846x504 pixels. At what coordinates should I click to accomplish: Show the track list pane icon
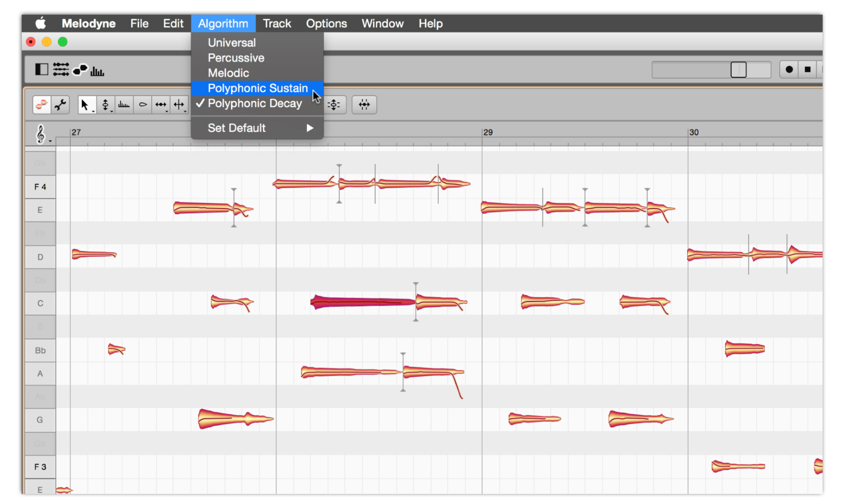(x=61, y=69)
